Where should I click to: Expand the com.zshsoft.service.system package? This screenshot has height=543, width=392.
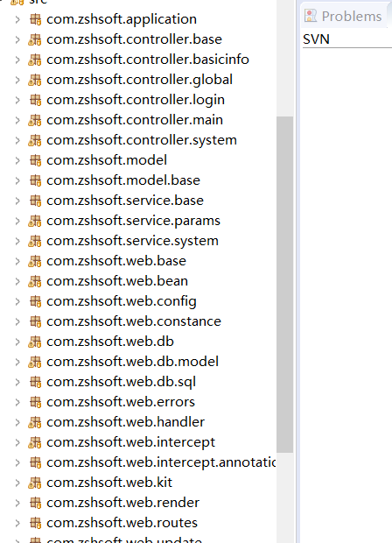pos(17,241)
